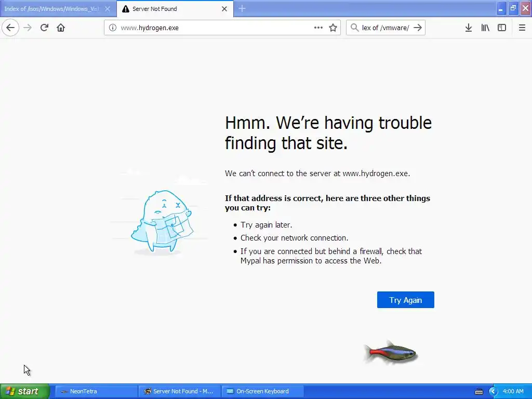This screenshot has height=399, width=532.
Task: Click the neon tetra fish on screen
Action: [x=391, y=353]
